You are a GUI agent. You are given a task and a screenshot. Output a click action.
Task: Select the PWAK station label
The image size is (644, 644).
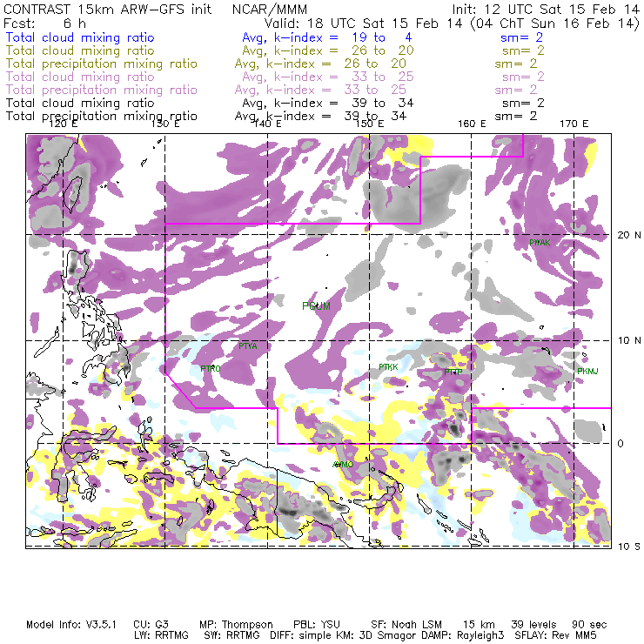point(540,242)
